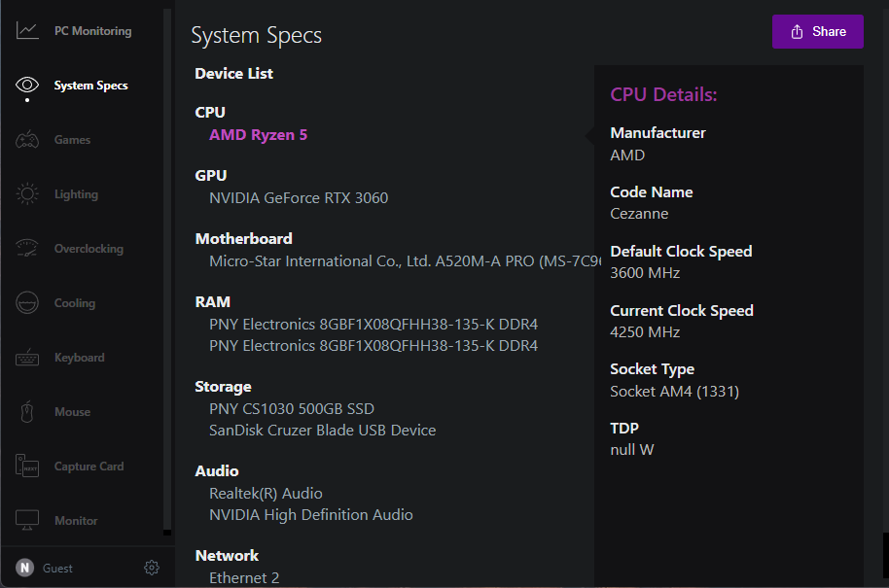Click the GPU section heading
The image size is (889, 588).
point(210,176)
